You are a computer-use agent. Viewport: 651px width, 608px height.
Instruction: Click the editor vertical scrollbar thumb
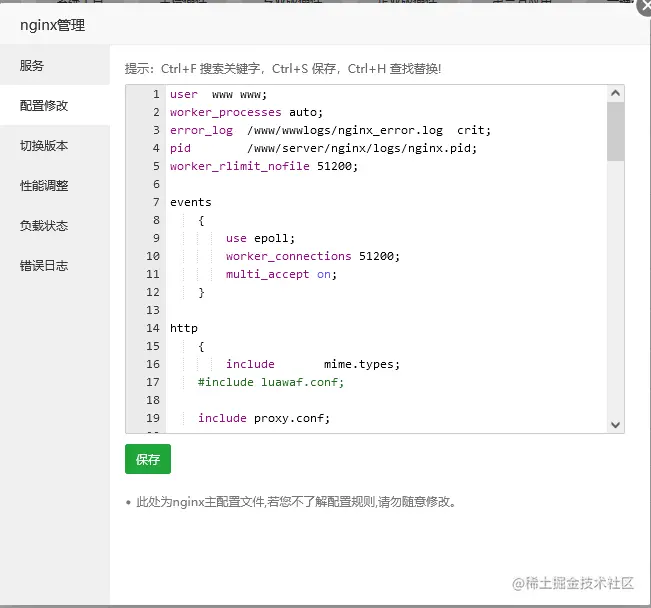pyautogui.click(x=615, y=131)
